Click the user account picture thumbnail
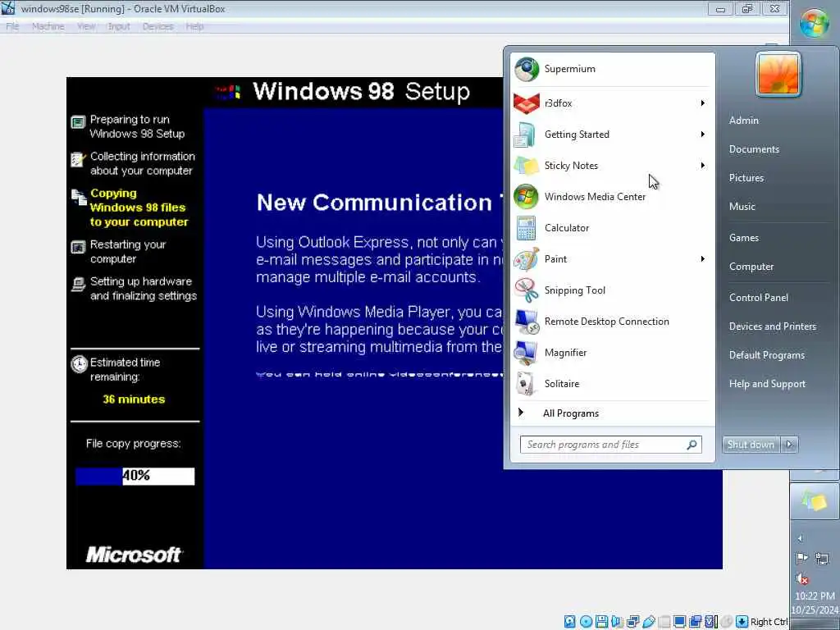This screenshot has width=840, height=630. point(778,75)
